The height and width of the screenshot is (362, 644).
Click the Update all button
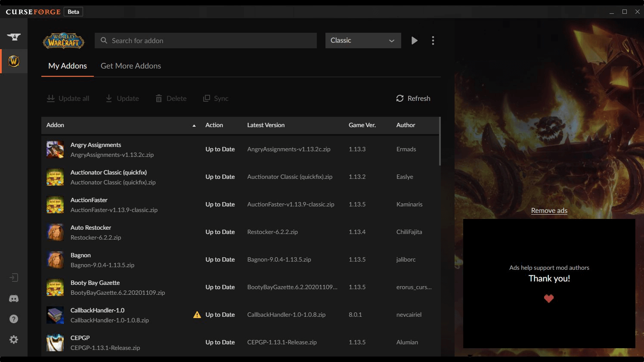click(x=68, y=98)
